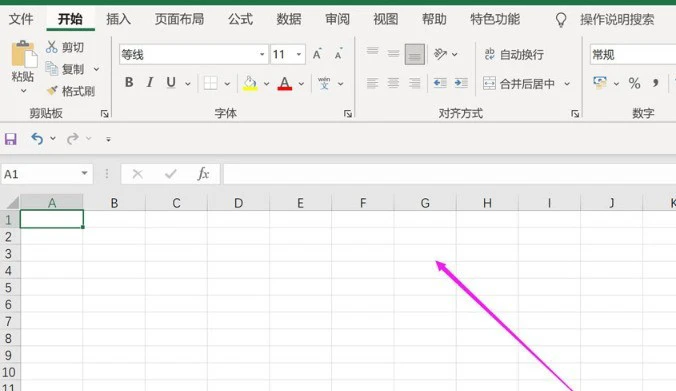Increase font size with larger A icon

pyautogui.click(x=317, y=54)
